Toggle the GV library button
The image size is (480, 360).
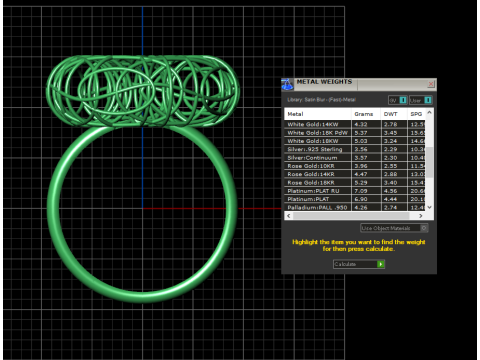pos(398,100)
